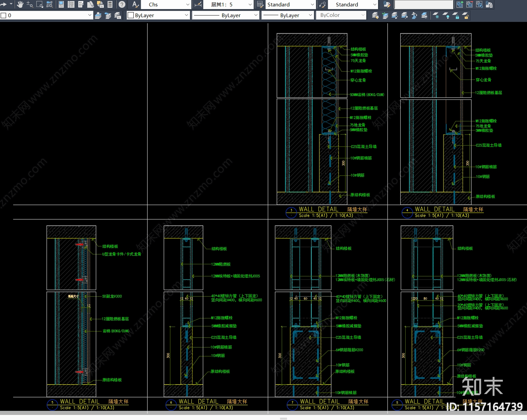Image resolution: width=527 pixels, height=420 pixels.
Task: Click Make Object's Layer Current icon
Action: (x=98, y=15)
